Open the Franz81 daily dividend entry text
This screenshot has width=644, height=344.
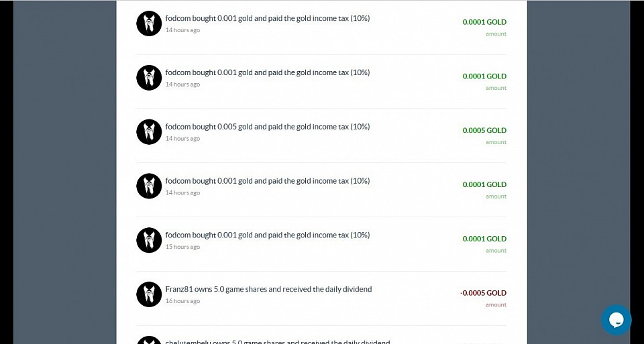[x=268, y=289]
